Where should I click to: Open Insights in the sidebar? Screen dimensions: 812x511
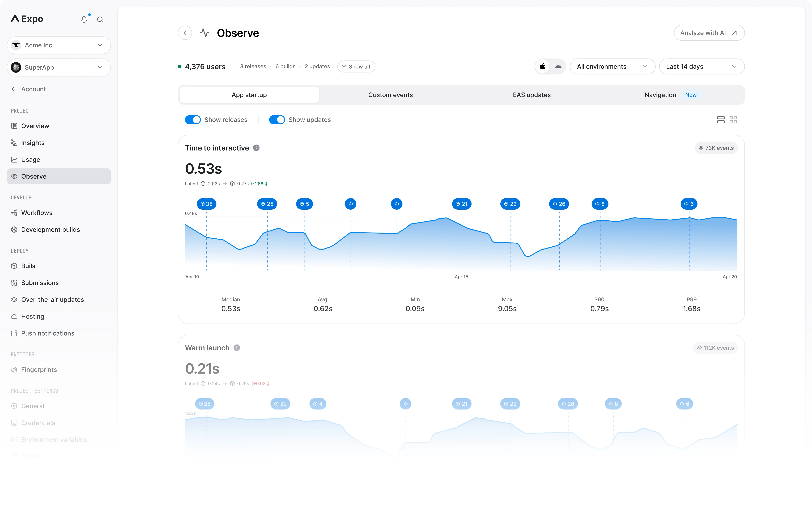(x=59, y=143)
